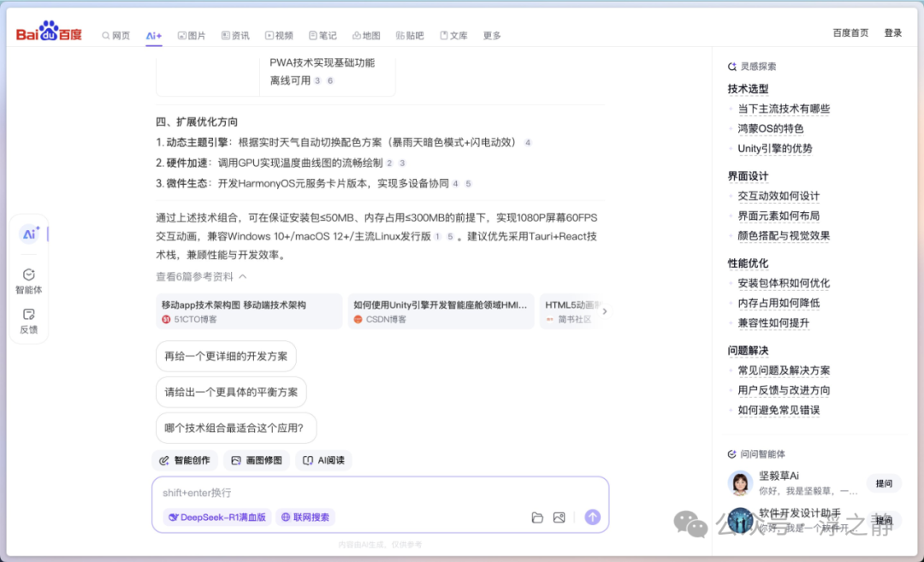The image size is (924, 562).
Task: Open 界面元素如何布局 topic
Action: tap(779, 216)
